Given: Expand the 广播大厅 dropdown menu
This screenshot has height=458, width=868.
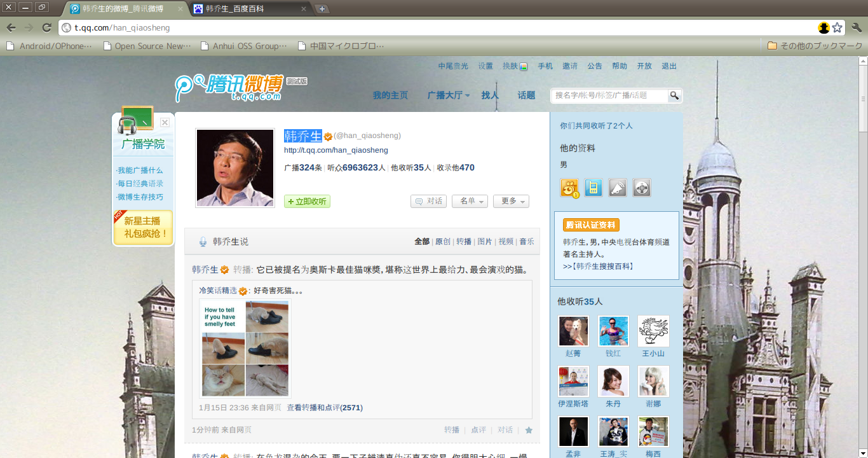Looking at the screenshot, I should coord(449,95).
